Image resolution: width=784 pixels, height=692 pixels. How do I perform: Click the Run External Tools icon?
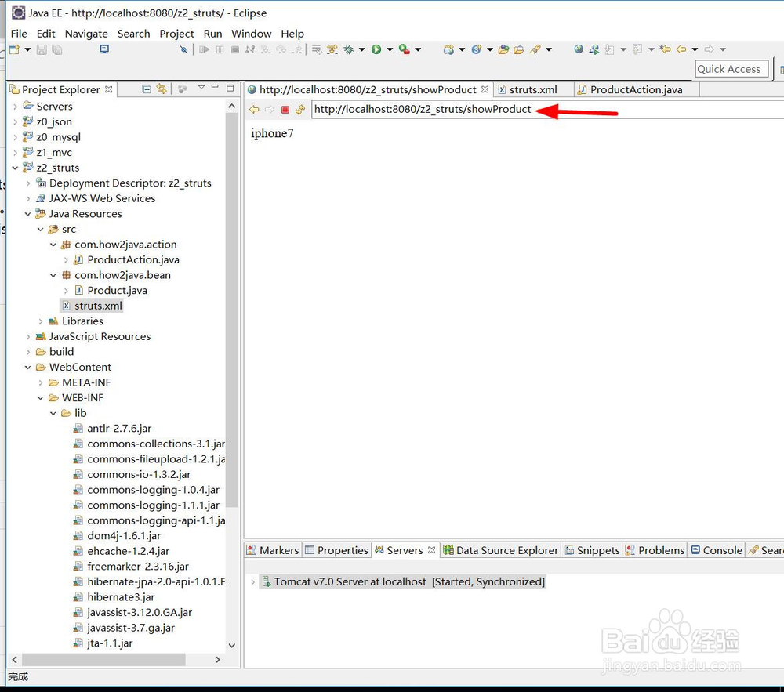[405, 49]
